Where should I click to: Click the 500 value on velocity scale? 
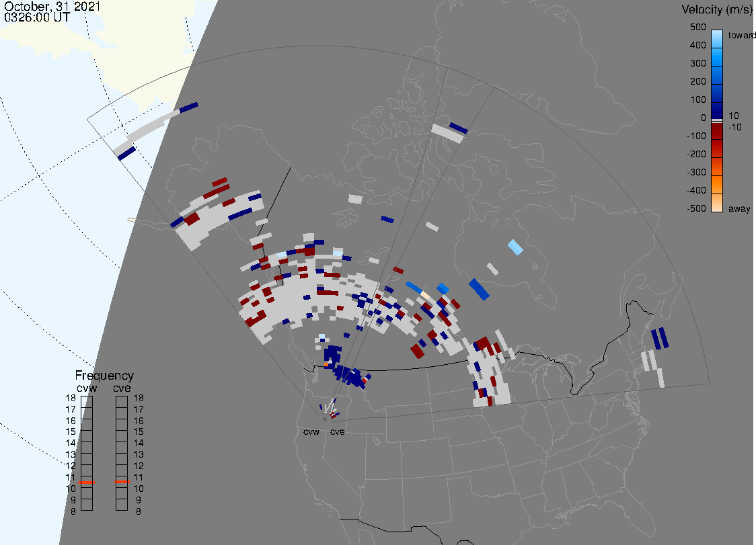point(697,27)
